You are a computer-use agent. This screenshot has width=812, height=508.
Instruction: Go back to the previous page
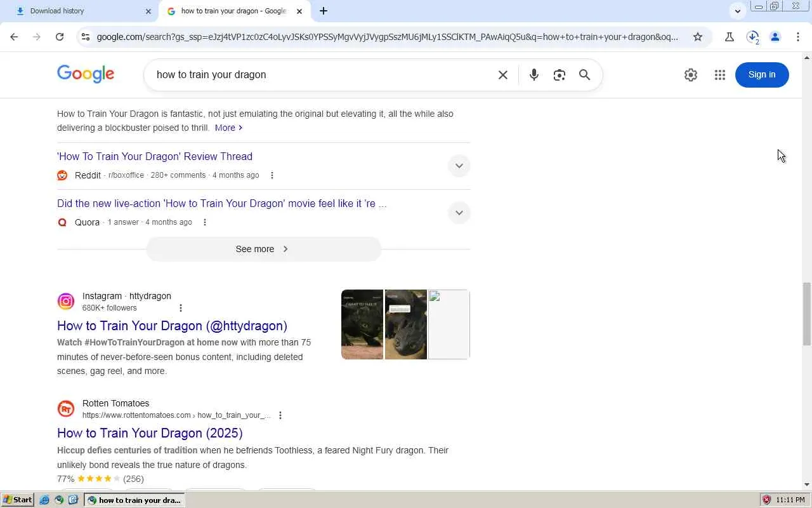click(x=14, y=37)
